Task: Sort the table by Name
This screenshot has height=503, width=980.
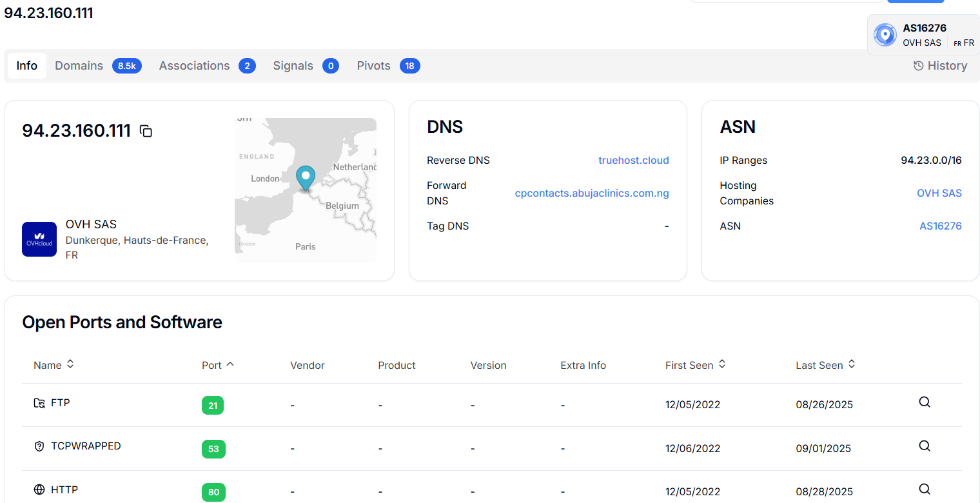Action: 54,365
